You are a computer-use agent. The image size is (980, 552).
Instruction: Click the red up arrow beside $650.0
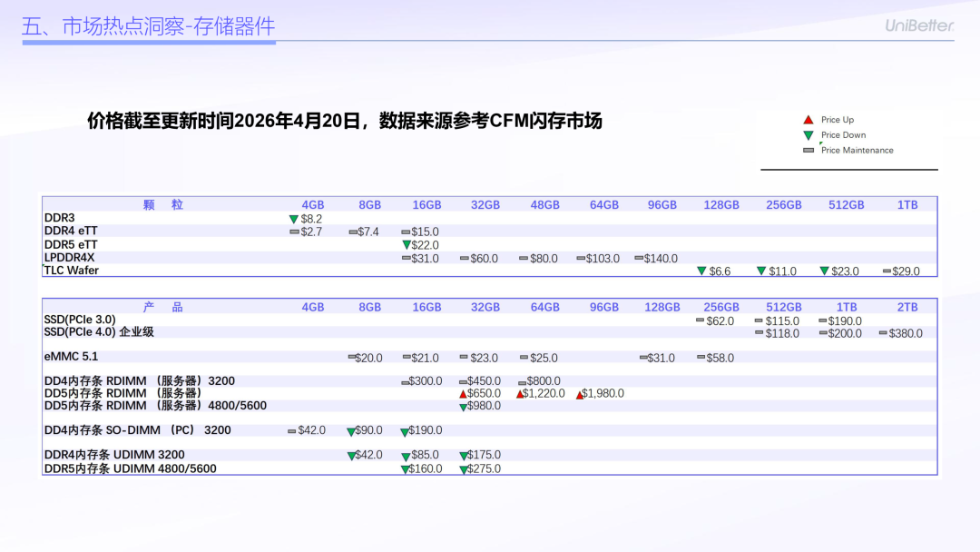pos(463,394)
